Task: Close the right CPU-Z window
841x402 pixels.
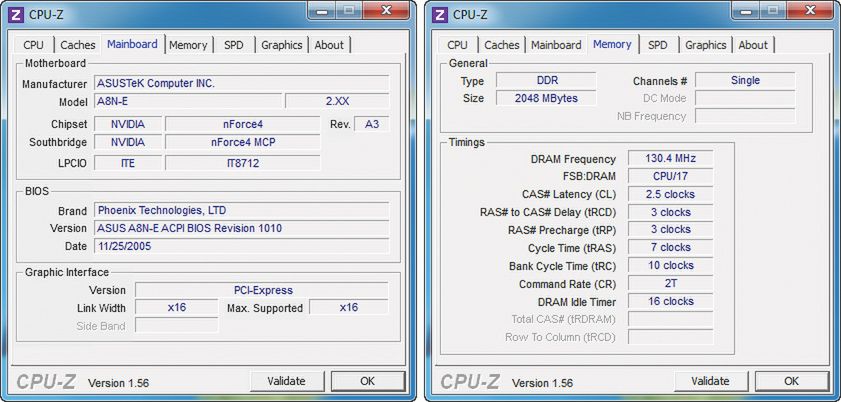Action: point(810,10)
